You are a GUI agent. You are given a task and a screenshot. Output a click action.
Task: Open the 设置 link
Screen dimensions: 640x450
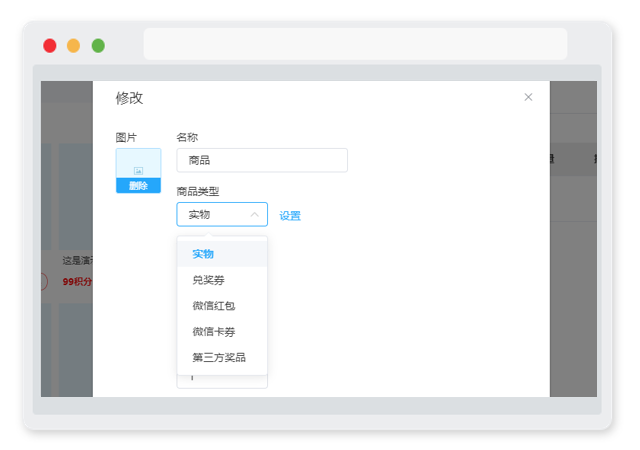pos(290,216)
